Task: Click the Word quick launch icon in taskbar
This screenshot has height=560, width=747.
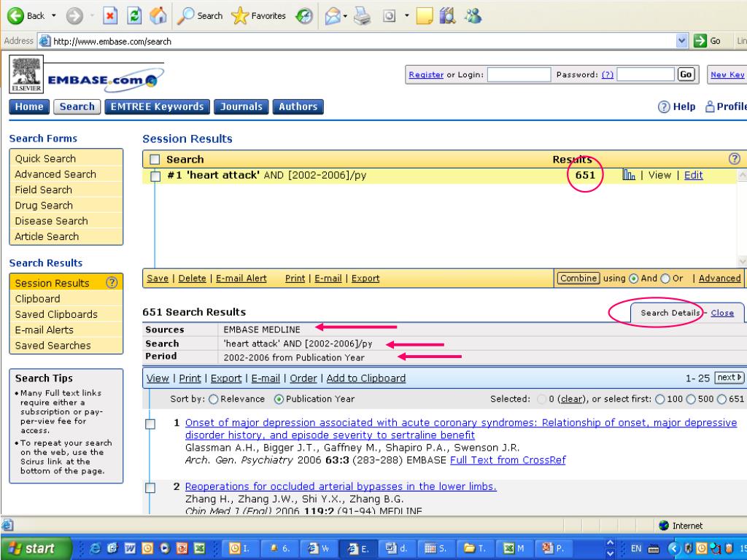Action: click(x=130, y=548)
